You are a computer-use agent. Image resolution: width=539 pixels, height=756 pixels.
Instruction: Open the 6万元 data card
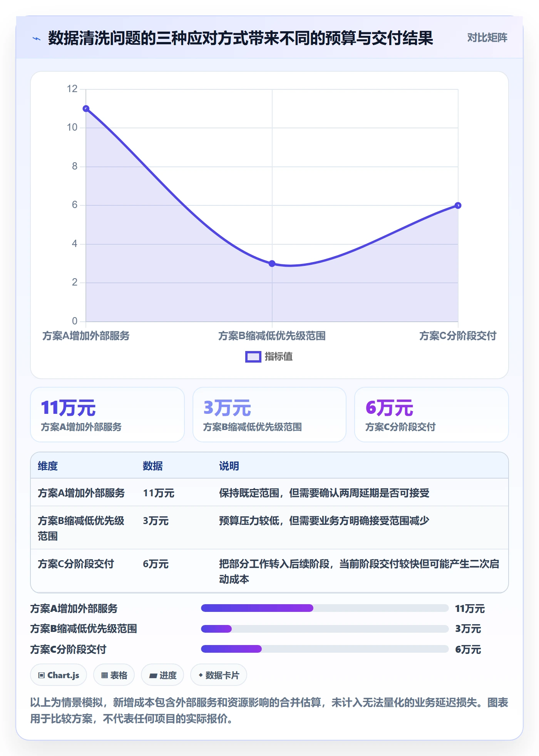pos(432,415)
